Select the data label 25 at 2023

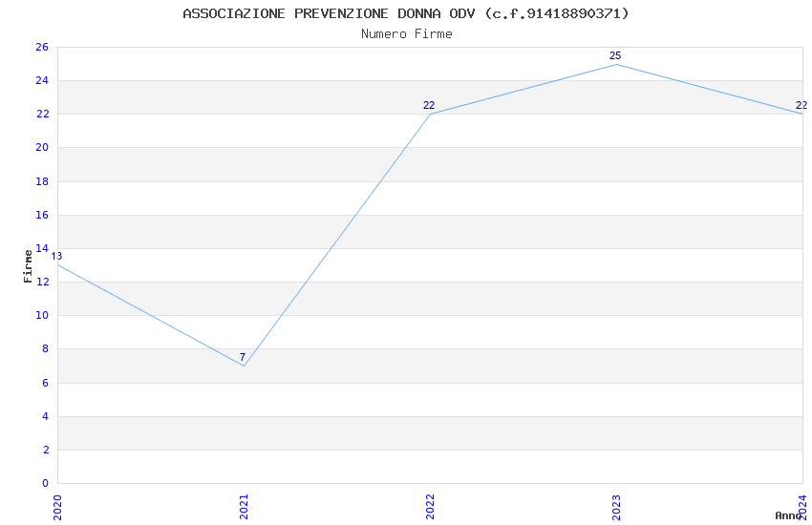[x=615, y=56]
